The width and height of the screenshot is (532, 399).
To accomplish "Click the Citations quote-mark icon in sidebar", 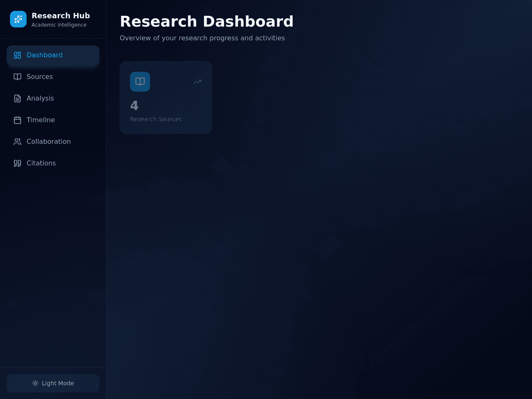I will (x=17, y=163).
